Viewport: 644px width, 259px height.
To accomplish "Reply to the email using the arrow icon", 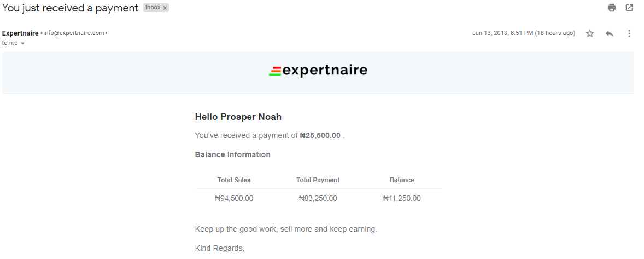I will click(x=609, y=33).
